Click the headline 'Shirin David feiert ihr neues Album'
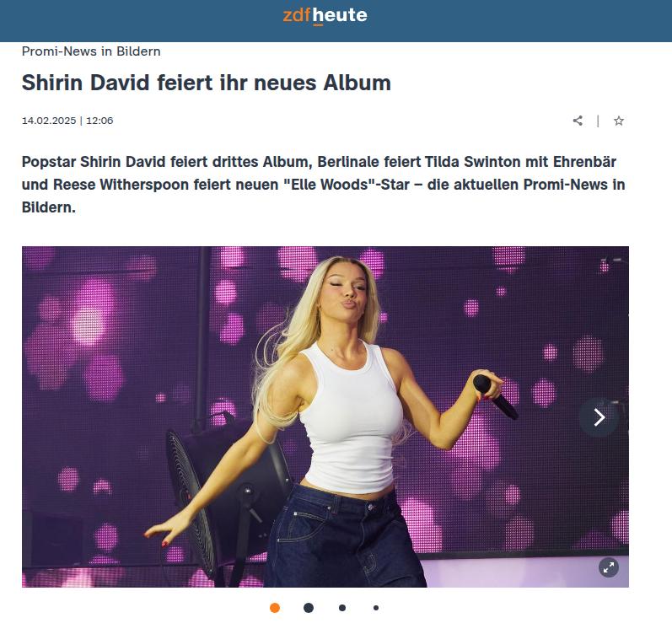This screenshot has width=672, height=634. pyautogui.click(x=206, y=83)
